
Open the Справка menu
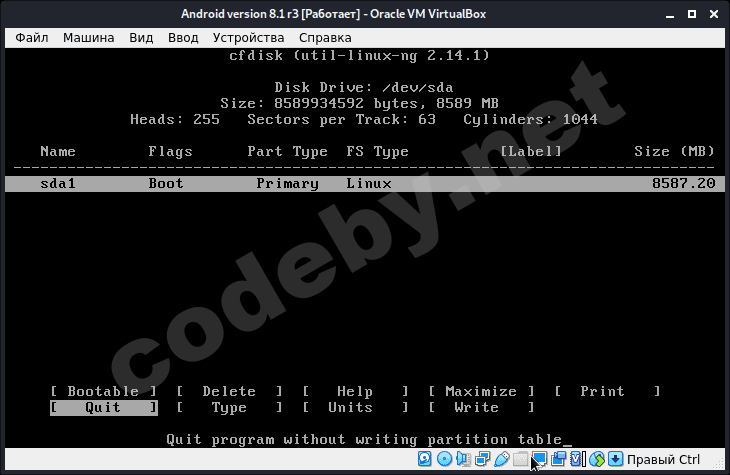click(x=325, y=38)
